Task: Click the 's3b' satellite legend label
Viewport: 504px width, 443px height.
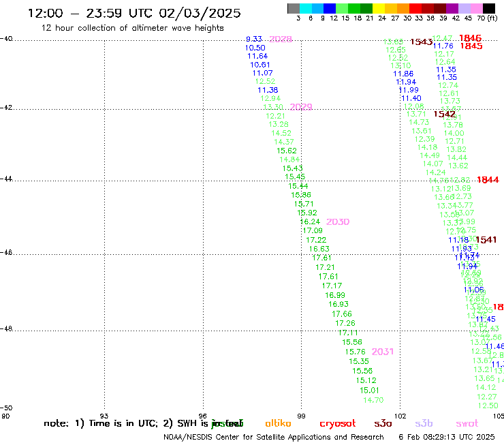Action: [424, 423]
